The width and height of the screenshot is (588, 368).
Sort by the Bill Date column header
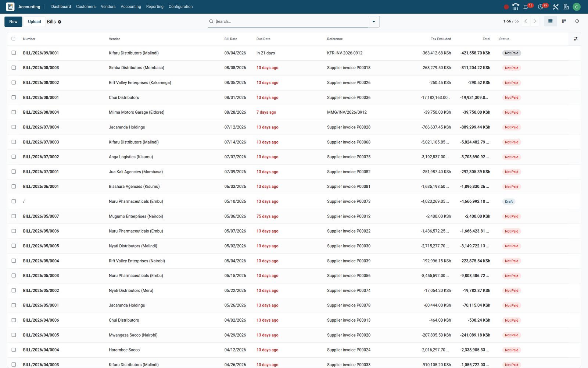pyautogui.click(x=231, y=39)
